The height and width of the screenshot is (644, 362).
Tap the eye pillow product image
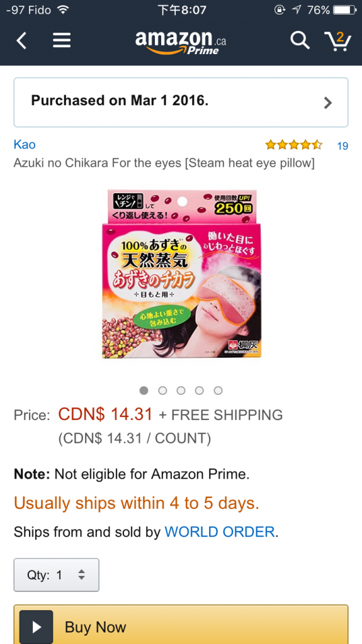(181, 274)
